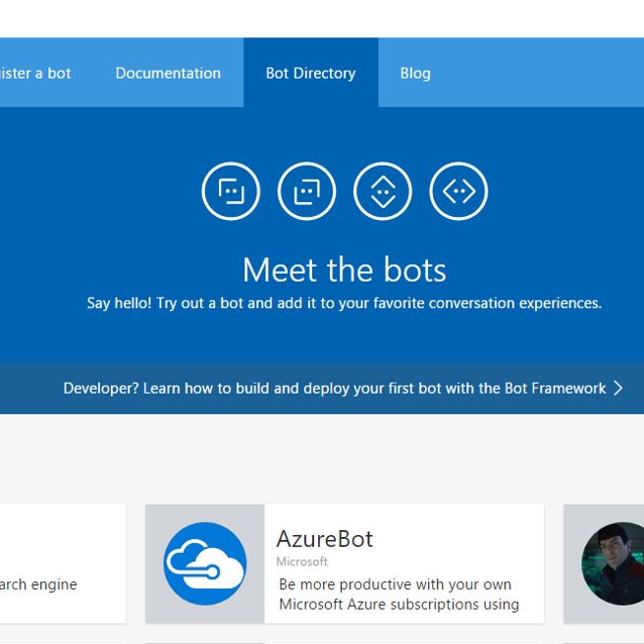Viewport: 644px width, 644px height.
Task: Click the angle-bracket bot face icon
Action: tap(458, 191)
